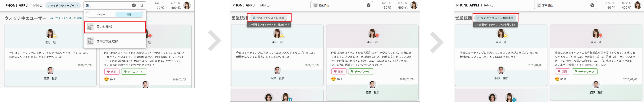Viewport: 644px width, 102px height.
Task: Clear the 営業統括 search in middle panel
Action: [x=369, y=5]
